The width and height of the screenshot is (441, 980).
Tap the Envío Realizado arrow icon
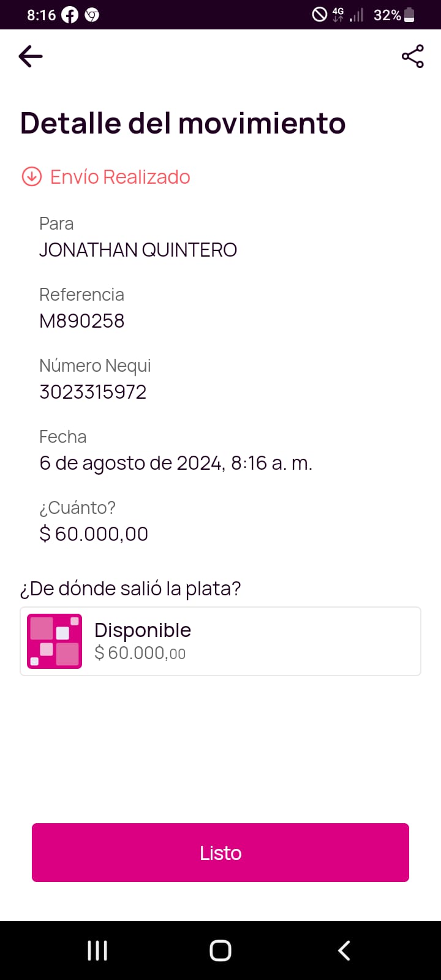tap(32, 176)
